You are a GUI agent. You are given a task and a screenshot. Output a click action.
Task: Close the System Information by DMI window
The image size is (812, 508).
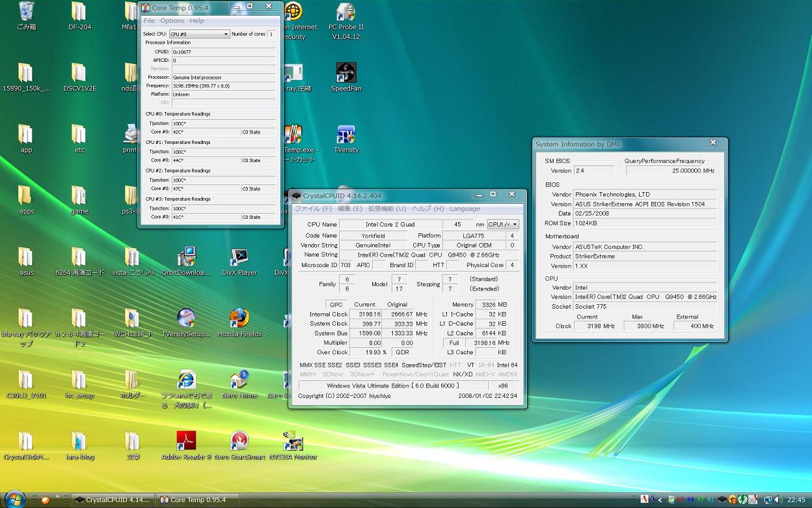coord(712,142)
